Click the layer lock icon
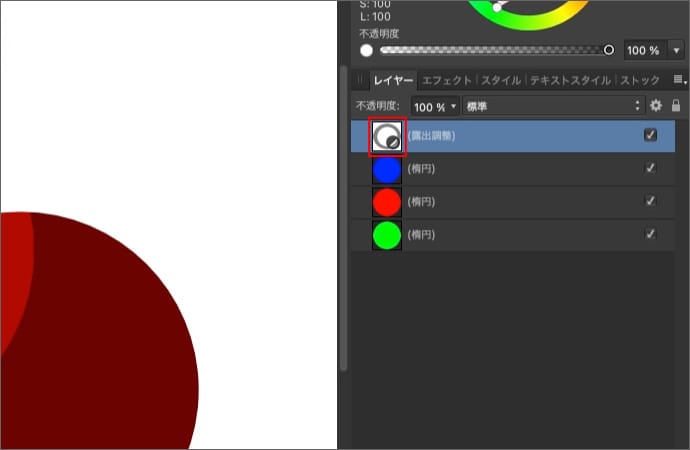Screen dimensions: 690x450 pyautogui.click(x=676, y=105)
